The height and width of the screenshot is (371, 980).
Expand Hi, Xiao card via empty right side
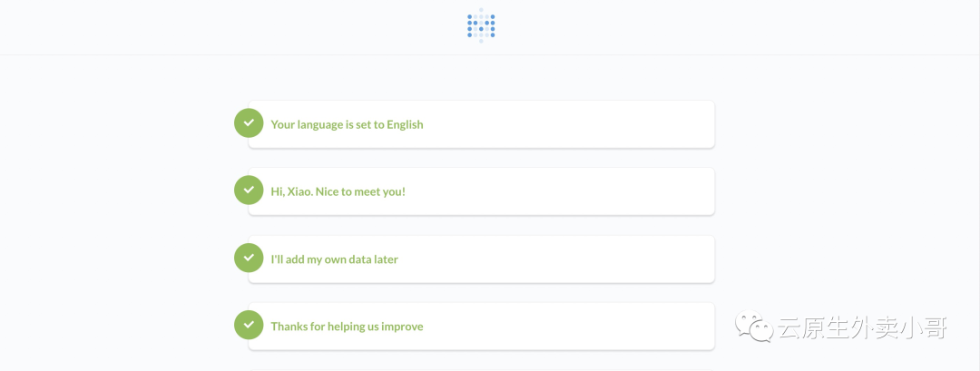tap(590, 191)
